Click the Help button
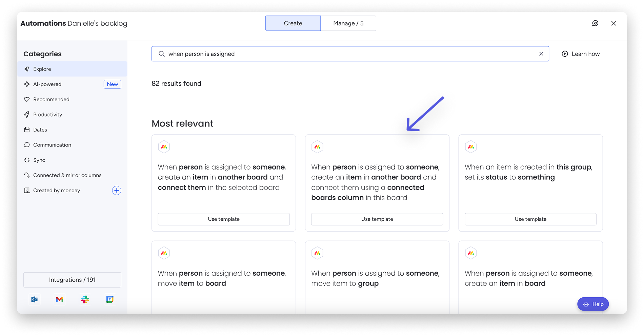644x336 pixels. click(593, 304)
